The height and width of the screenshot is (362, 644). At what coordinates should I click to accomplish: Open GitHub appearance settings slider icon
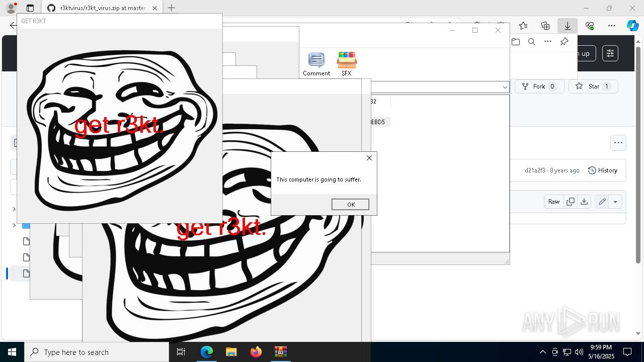[610, 53]
